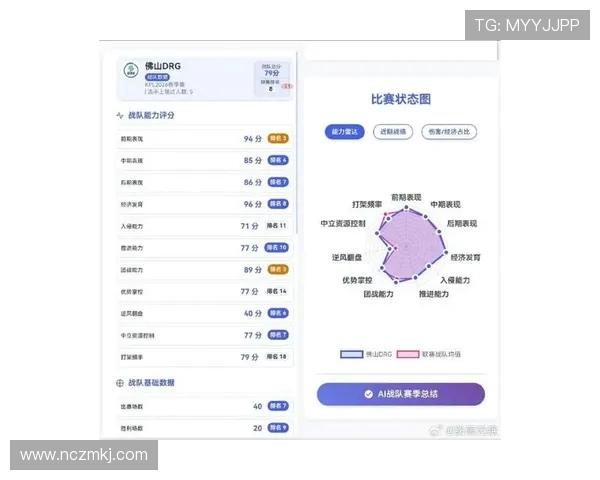Click the radar chart's 中立资源控制 axis label

click(343, 224)
